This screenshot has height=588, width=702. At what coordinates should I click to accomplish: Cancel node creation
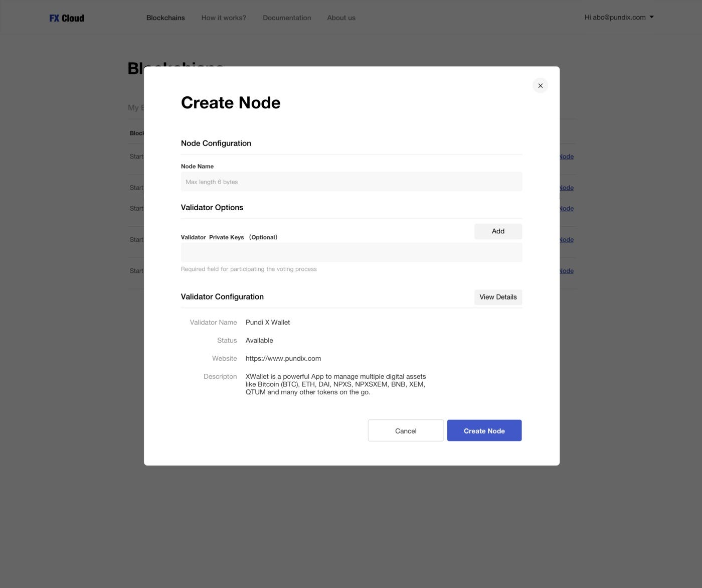[x=406, y=430]
